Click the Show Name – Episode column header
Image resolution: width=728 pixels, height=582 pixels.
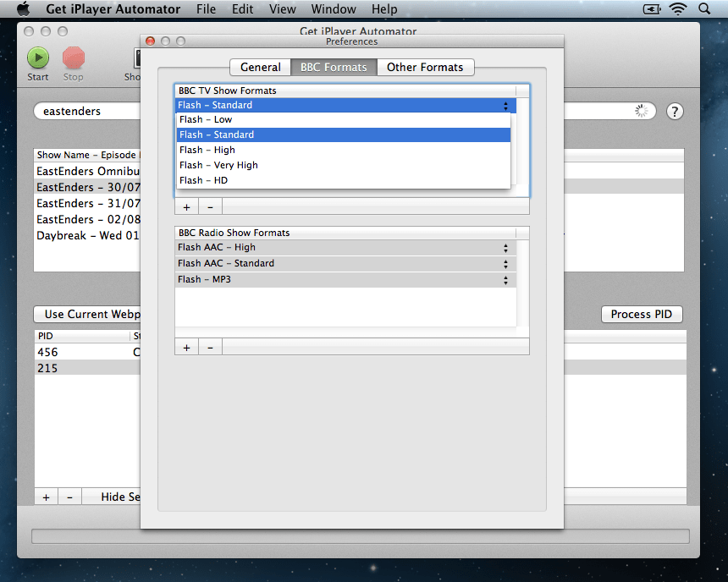(x=87, y=155)
